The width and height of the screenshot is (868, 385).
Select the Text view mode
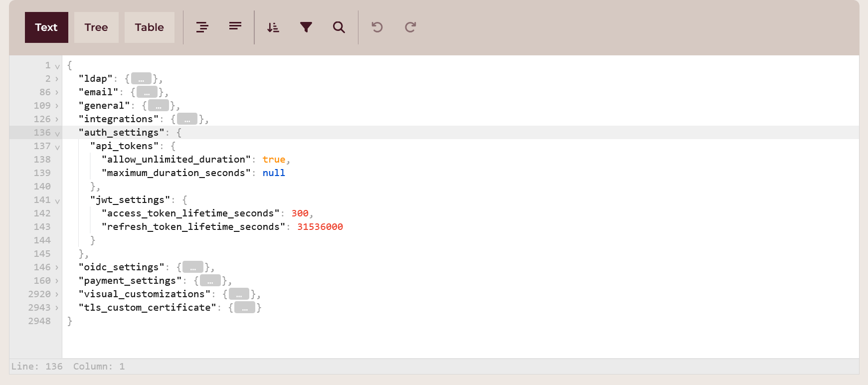pyautogui.click(x=46, y=27)
